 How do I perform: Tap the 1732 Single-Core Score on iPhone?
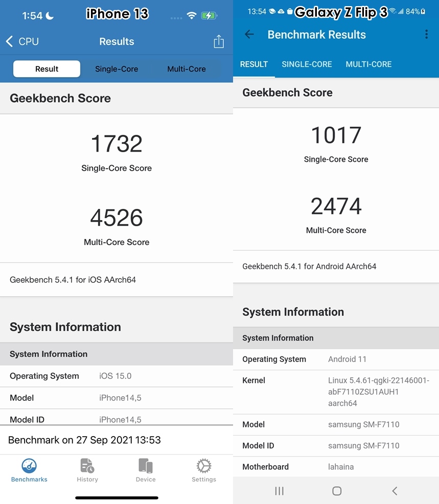click(x=117, y=144)
